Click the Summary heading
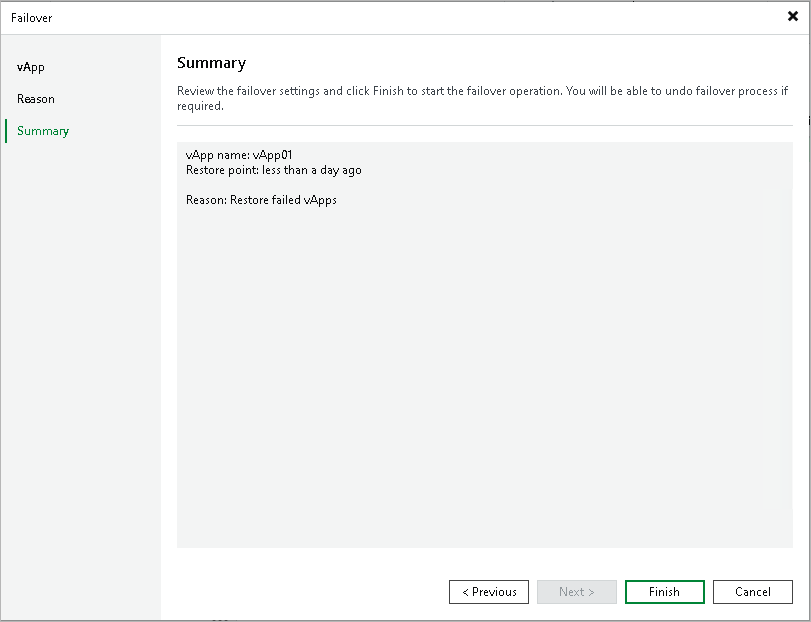Image resolution: width=811 pixels, height=622 pixels. point(212,63)
